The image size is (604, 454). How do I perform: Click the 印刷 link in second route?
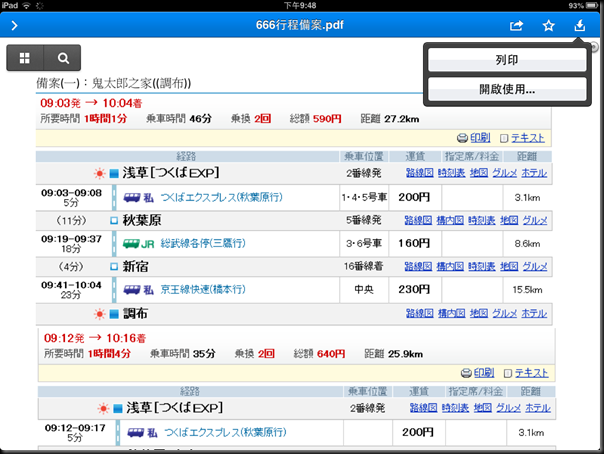coord(484,373)
